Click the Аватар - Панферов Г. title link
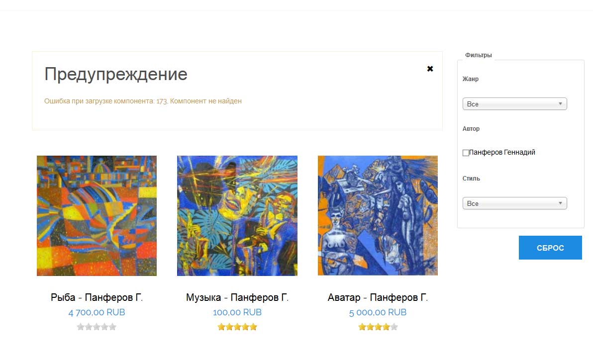 coord(378,297)
